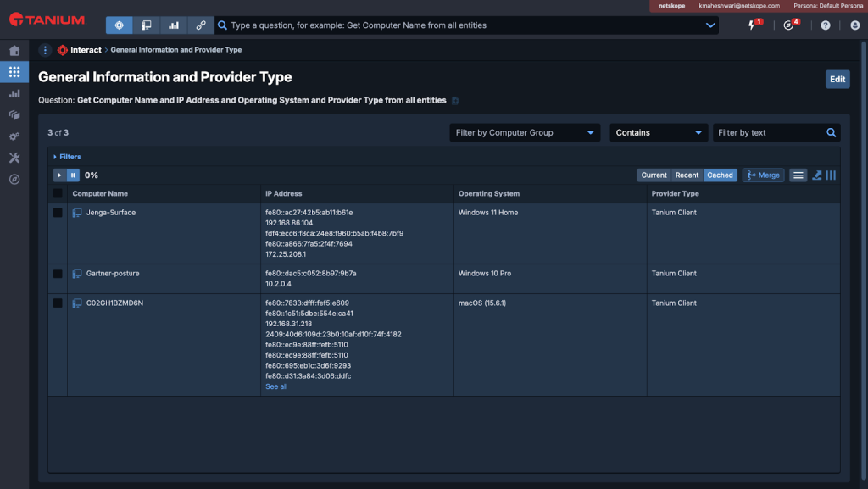This screenshot has height=489, width=868.
Task: Open the bar chart toolbar icon
Action: (173, 25)
